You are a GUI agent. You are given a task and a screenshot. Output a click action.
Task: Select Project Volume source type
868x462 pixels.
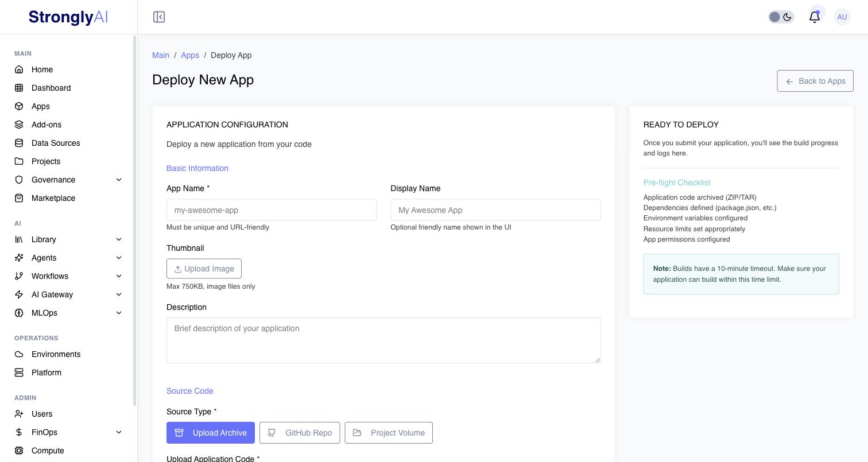click(389, 433)
